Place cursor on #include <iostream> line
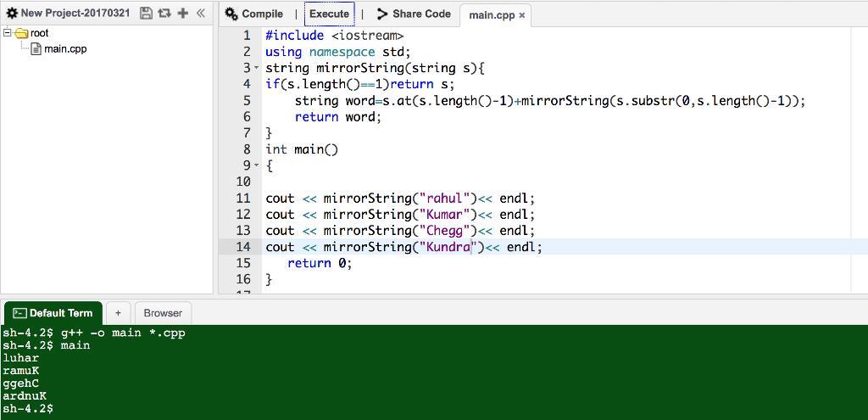This screenshot has width=868, height=420. 334,36
